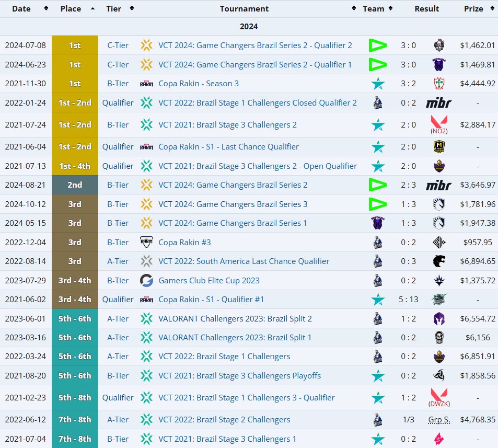Open VCT 2024 Game Changers Brazil Series 2 - Qualifier 2
Screen dimensions: 498x448
(255, 45)
